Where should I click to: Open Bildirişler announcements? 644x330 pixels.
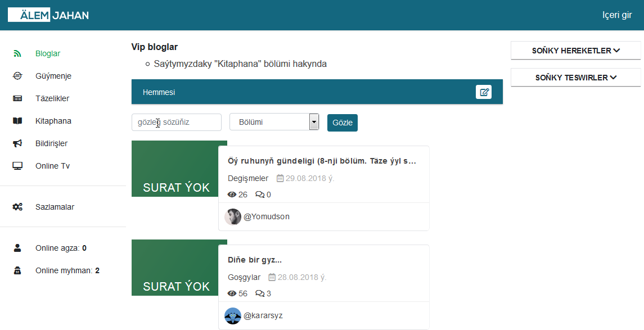point(51,143)
